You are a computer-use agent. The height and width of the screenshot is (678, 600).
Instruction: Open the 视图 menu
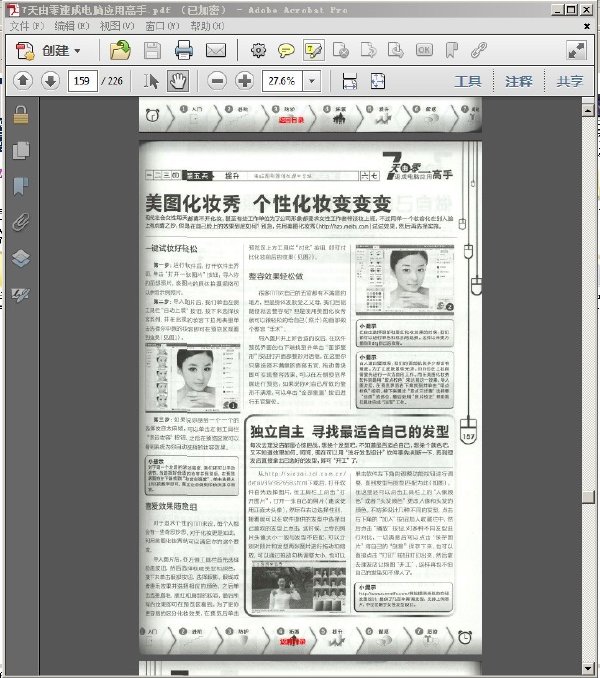tap(117, 26)
